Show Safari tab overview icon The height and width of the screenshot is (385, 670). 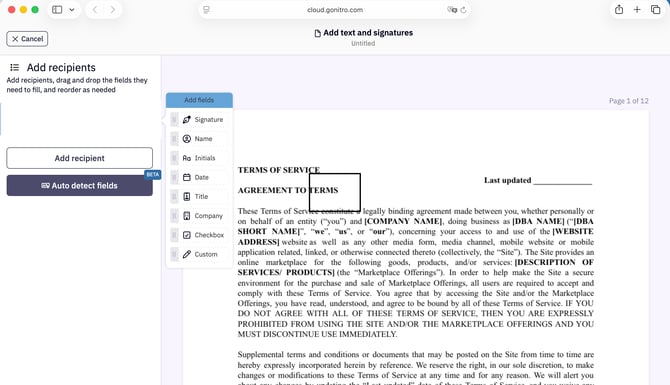pos(655,9)
